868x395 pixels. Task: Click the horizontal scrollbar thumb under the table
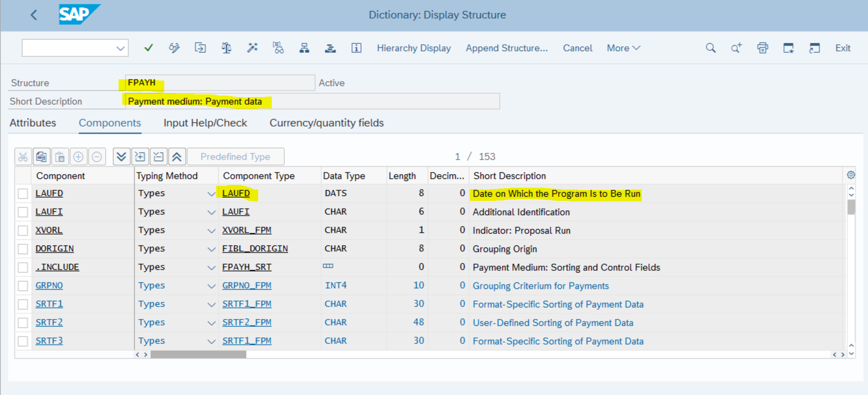(x=198, y=354)
